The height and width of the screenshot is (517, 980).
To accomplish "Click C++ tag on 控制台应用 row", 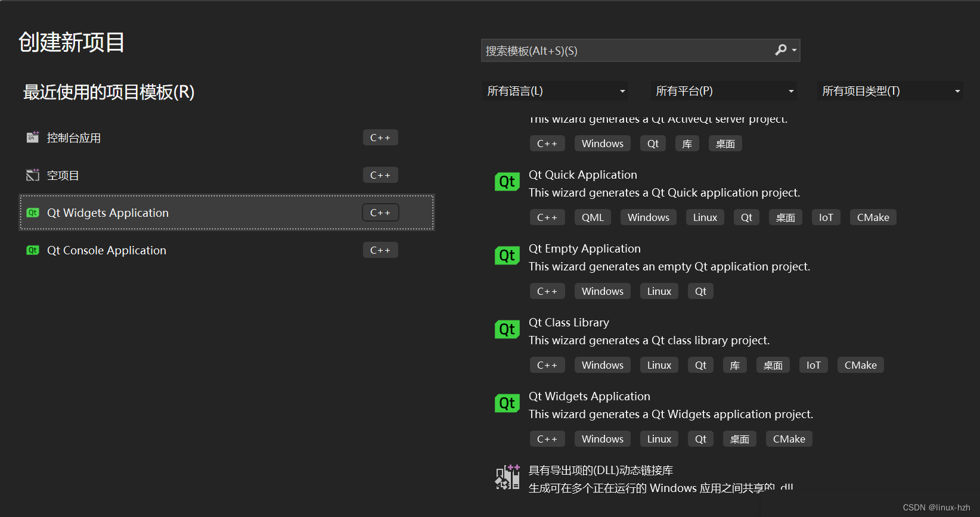I will tap(380, 138).
